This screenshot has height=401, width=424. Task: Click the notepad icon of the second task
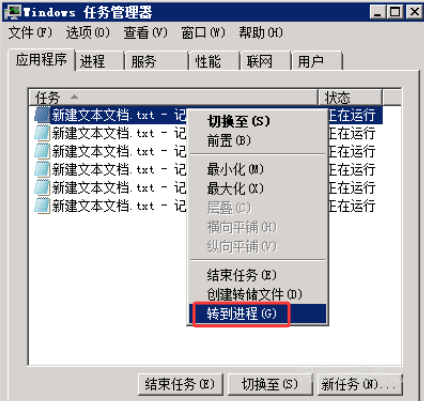point(42,133)
